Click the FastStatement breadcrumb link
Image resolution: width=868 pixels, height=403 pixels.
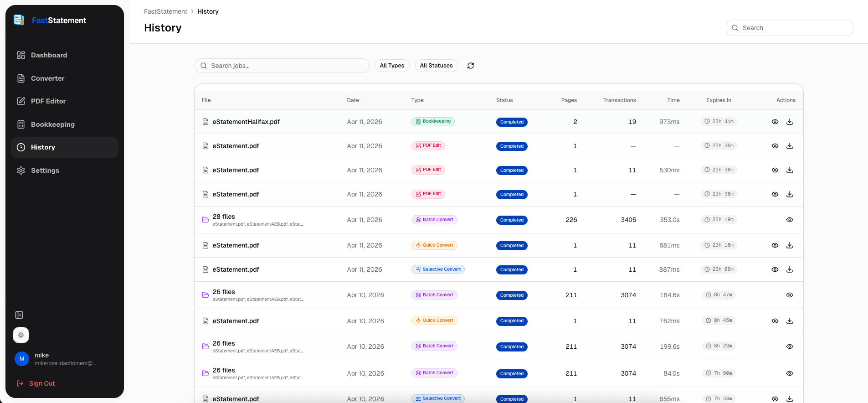[x=165, y=11]
